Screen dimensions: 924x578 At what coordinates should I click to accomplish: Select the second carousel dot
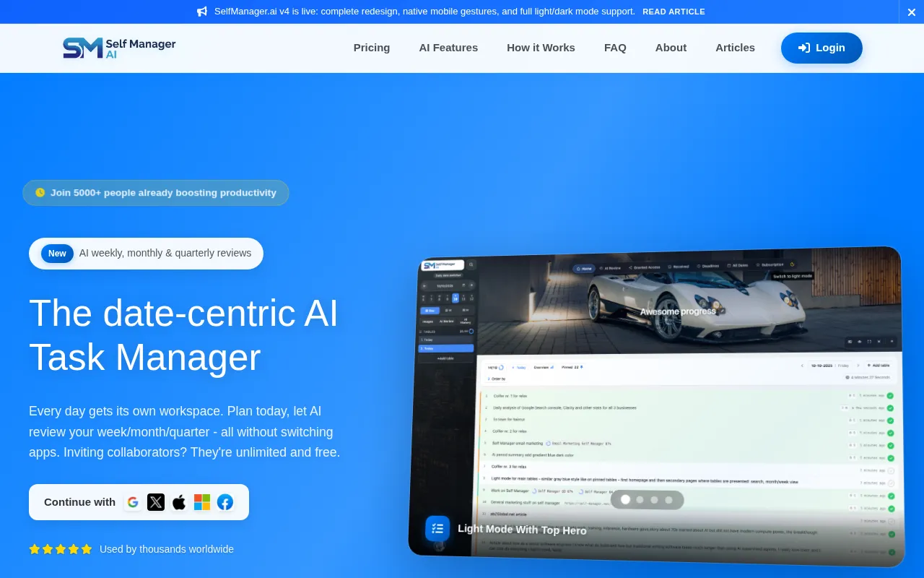coord(640,499)
